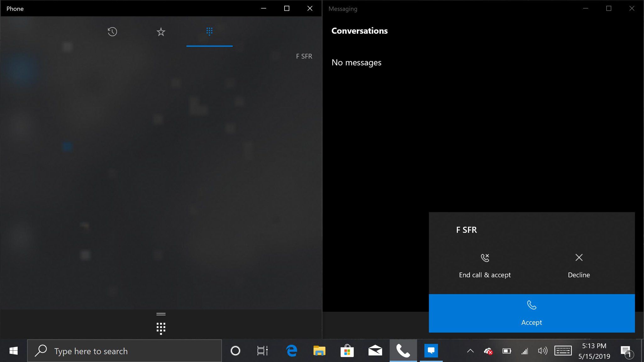Close the Phone window
This screenshot has width=644, height=362.
click(x=310, y=8)
